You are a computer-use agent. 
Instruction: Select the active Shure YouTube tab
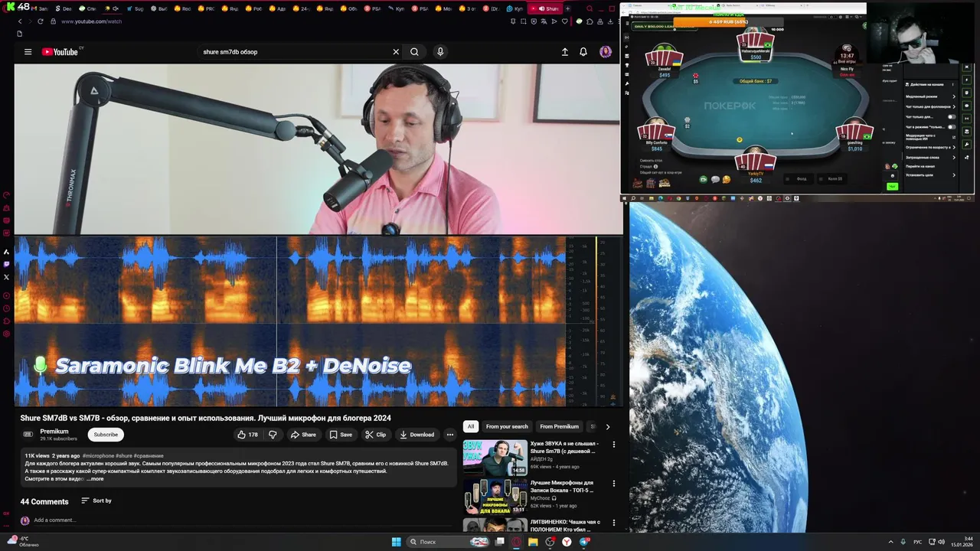pos(547,8)
